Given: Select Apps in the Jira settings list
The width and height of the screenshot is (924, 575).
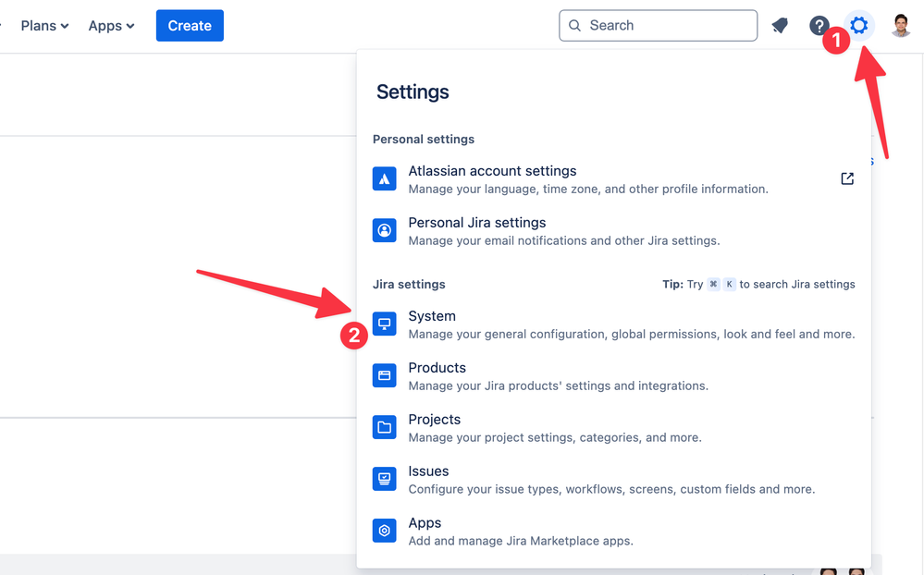Looking at the screenshot, I should tap(613, 532).
